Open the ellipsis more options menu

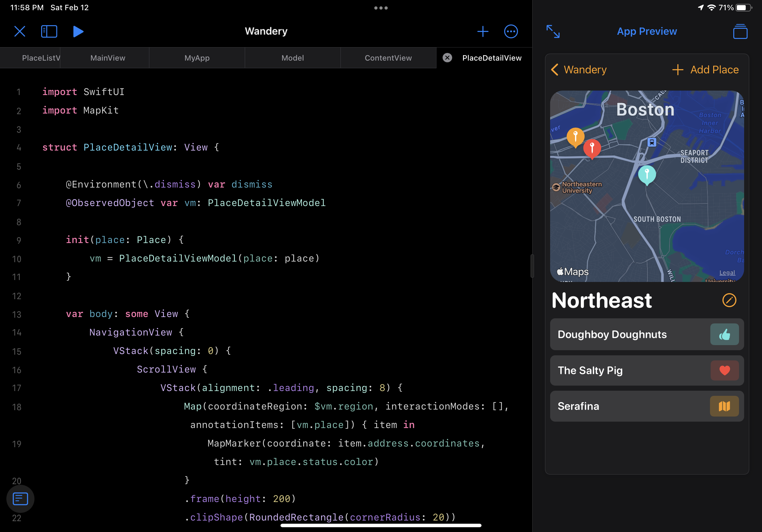(511, 32)
